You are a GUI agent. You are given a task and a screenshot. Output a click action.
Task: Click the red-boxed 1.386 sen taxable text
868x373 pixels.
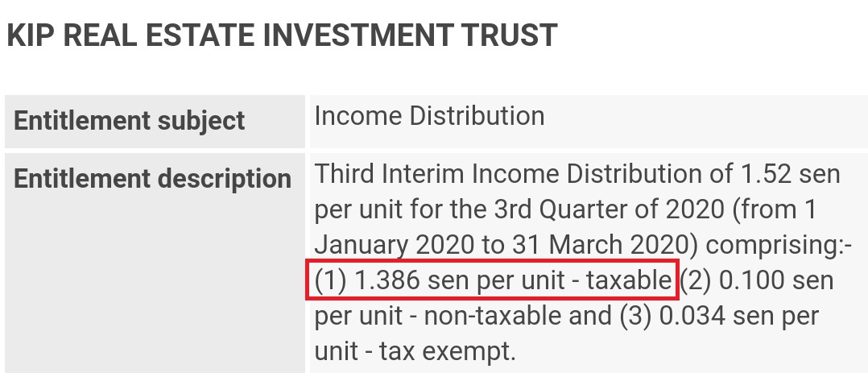[492, 280]
